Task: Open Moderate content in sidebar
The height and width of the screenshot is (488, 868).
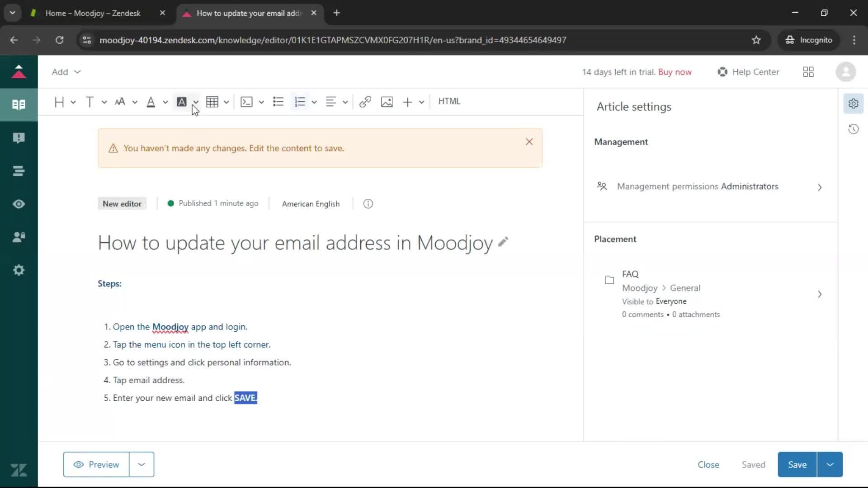Action: (19, 138)
